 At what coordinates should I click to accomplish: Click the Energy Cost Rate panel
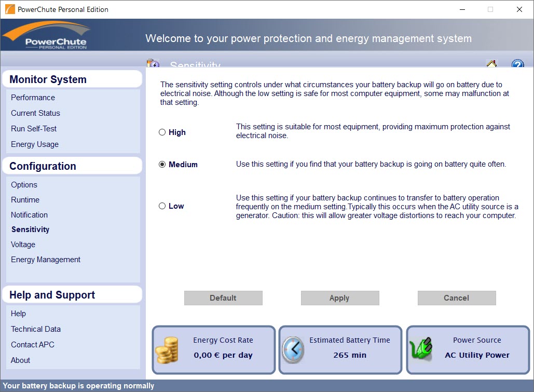[x=213, y=350]
